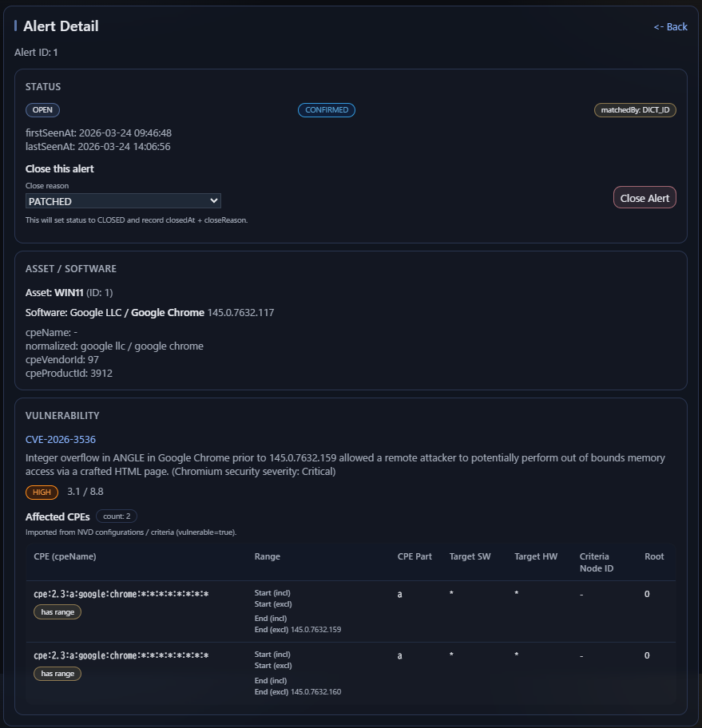Click the matchedBy: DICT_ID badge
This screenshot has height=728, width=702.
pos(635,109)
